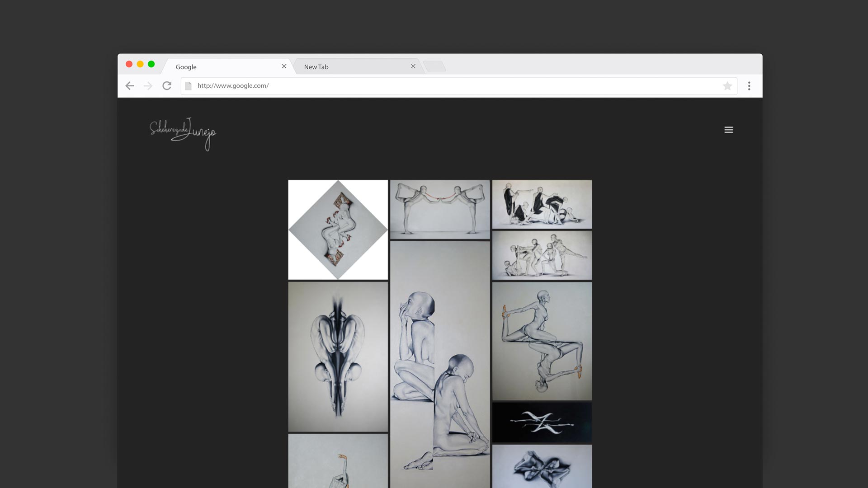Open the black background abstract artwork
Viewport: 868px width, 488px height.
[542, 422]
